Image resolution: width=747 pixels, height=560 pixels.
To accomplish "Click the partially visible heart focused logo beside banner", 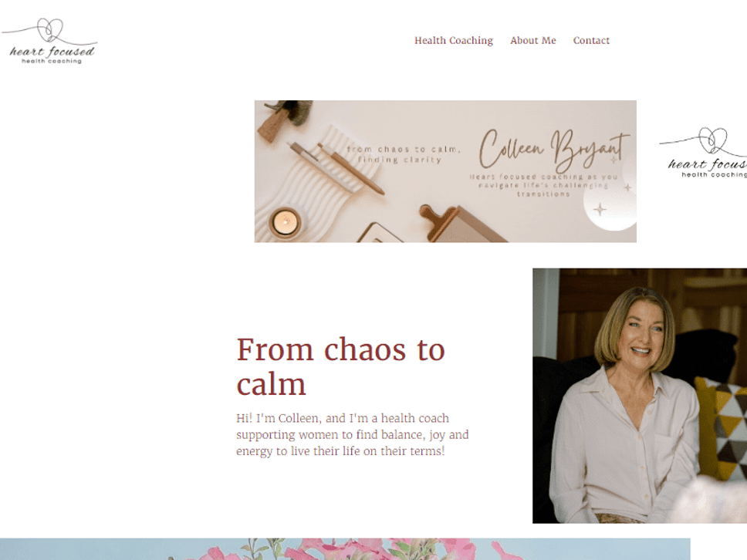I will pyautogui.click(x=703, y=153).
